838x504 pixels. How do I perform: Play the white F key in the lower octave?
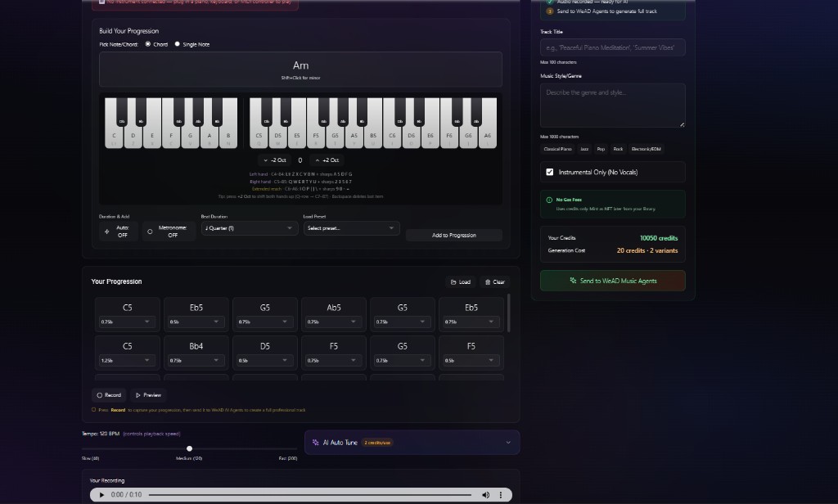pyautogui.click(x=171, y=137)
